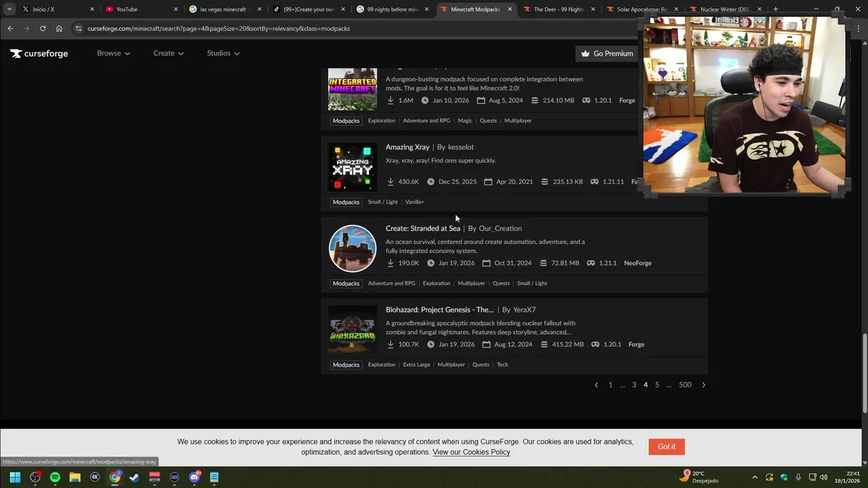Open the taskbar clock showing 22:41

[x=847, y=477]
